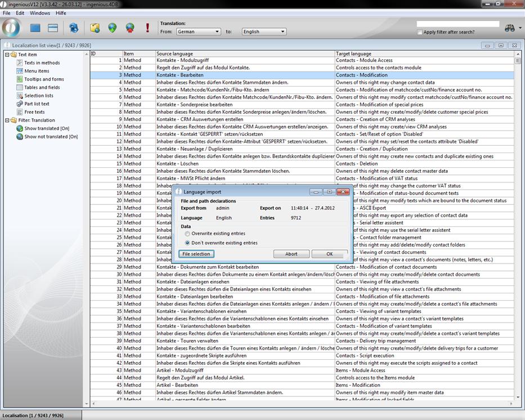Enable Apply filter after search checkbox
Viewport: 525px width, 420px height.
[420, 32]
